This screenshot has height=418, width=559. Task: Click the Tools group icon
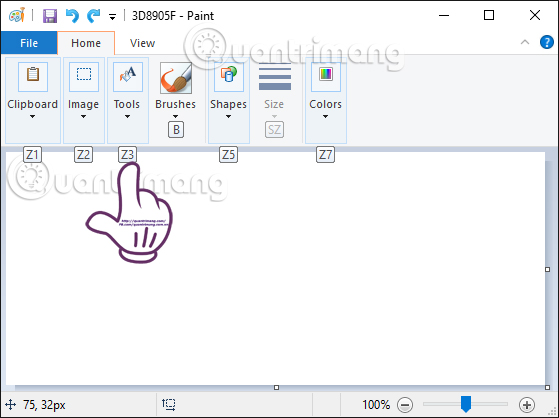click(128, 76)
